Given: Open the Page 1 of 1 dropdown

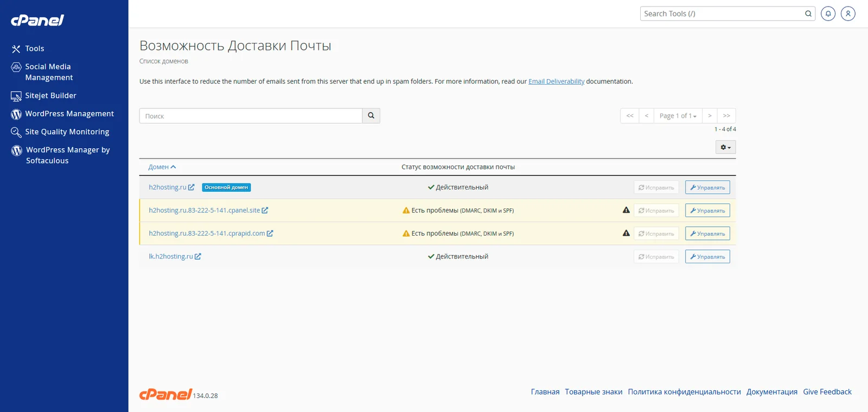Looking at the screenshot, I should click(678, 116).
